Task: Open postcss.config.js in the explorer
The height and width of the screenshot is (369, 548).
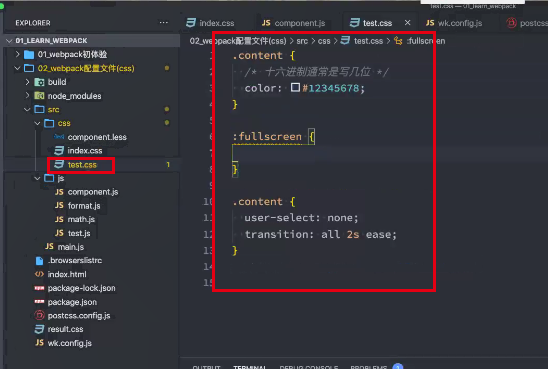Action: click(x=79, y=316)
